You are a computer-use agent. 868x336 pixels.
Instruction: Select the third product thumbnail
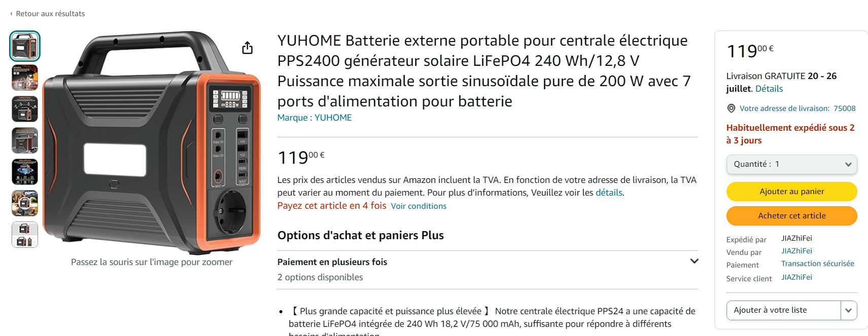coord(25,109)
